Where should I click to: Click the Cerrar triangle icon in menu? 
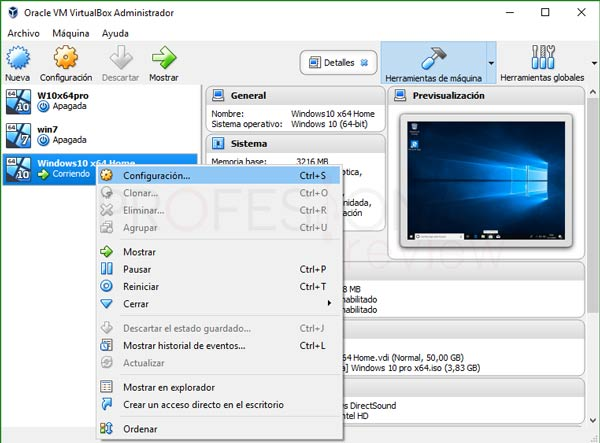tap(106, 303)
